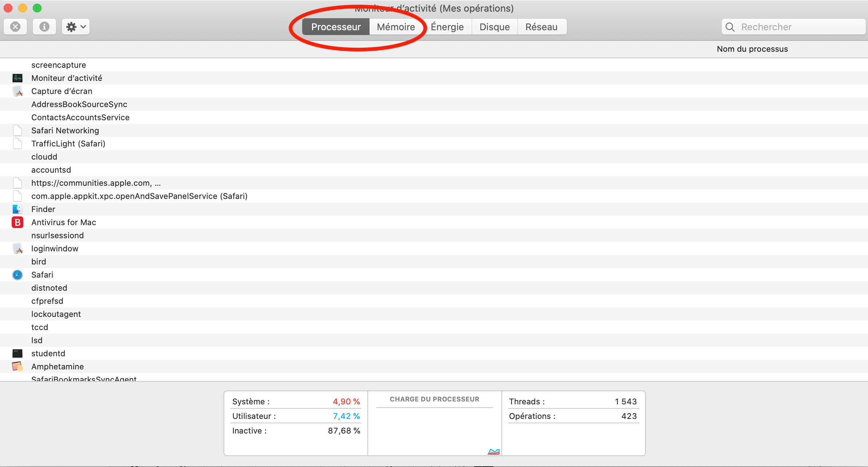Click the search magnifying glass icon
The height and width of the screenshot is (467, 868).
[730, 27]
